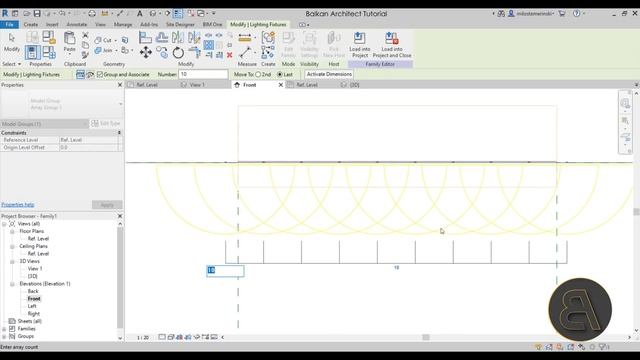Click the Text tool in quick access toolbar
Screen dimensions: 640x360
point(140,13)
